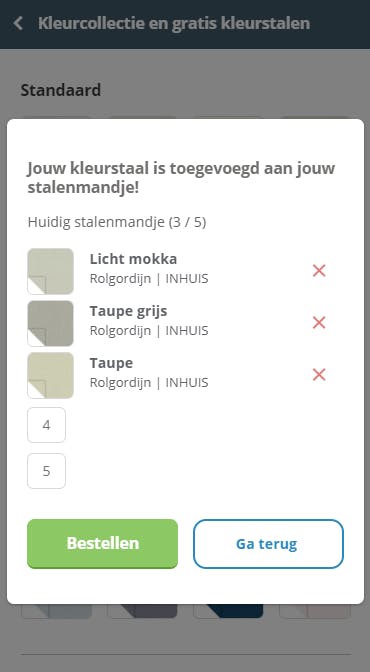Remove Licht mokka sample with red X
370x672 pixels.
(319, 270)
